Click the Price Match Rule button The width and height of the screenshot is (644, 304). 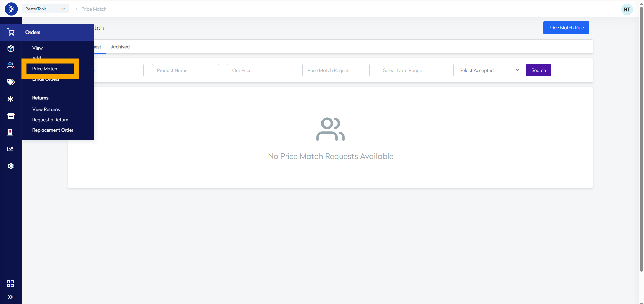coord(566,28)
